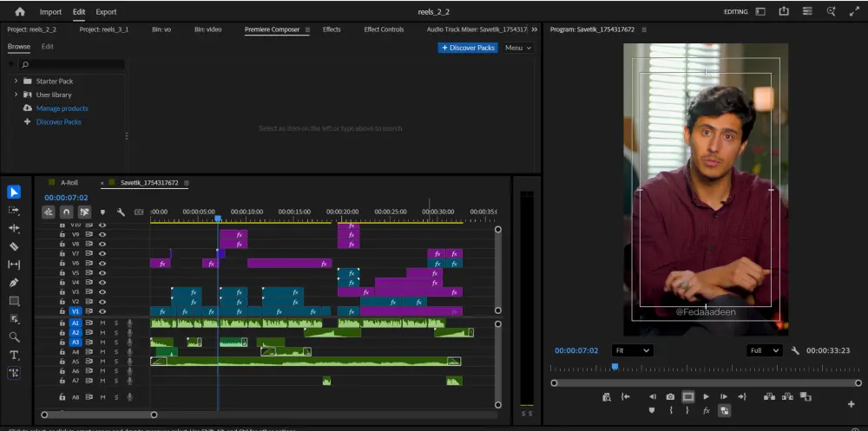The image size is (868, 431).
Task: Select the Pen tool
Action: click(x=14, y=283)
